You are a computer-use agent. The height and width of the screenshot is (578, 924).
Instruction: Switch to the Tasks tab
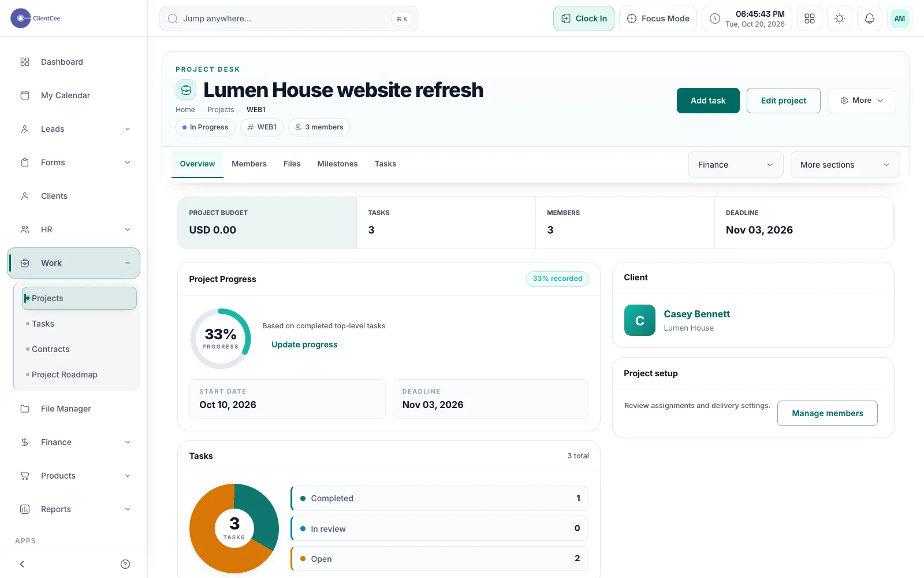(385, 164)
